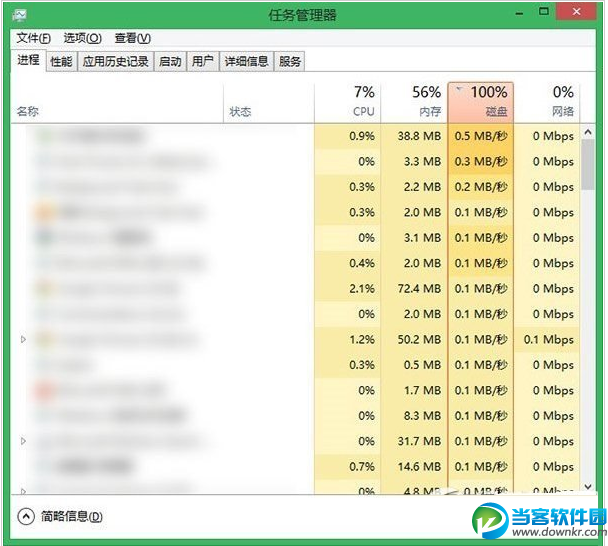Switch to the 服务 tab

tap(289, 61)
